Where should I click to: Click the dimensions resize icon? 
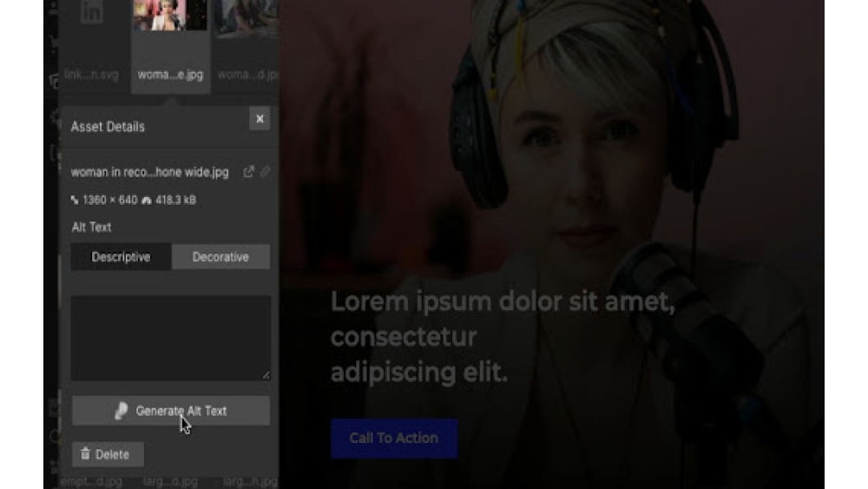[75, 200]
